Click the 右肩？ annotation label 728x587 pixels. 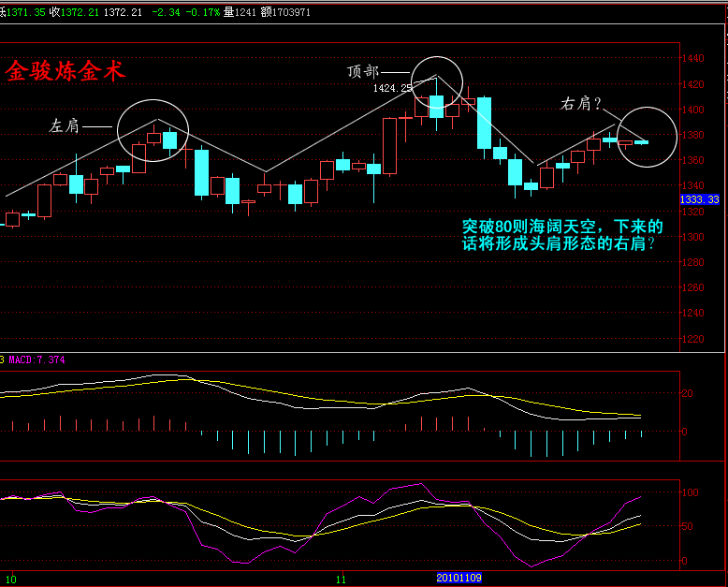579,103
